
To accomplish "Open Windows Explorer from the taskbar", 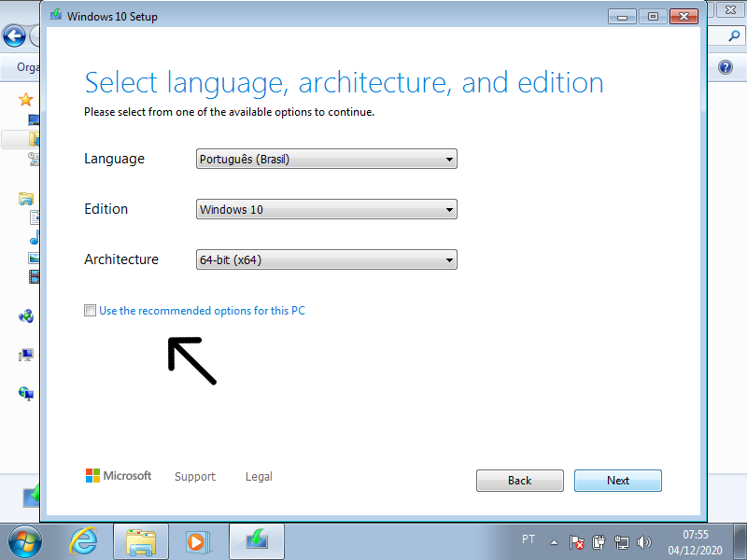I will coord(141,542).
